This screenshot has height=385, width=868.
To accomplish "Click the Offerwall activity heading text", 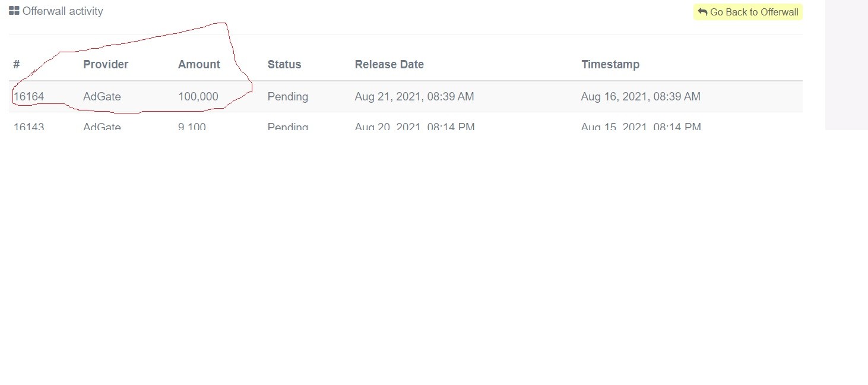I will pyautogui.click(x=62, y=11).
